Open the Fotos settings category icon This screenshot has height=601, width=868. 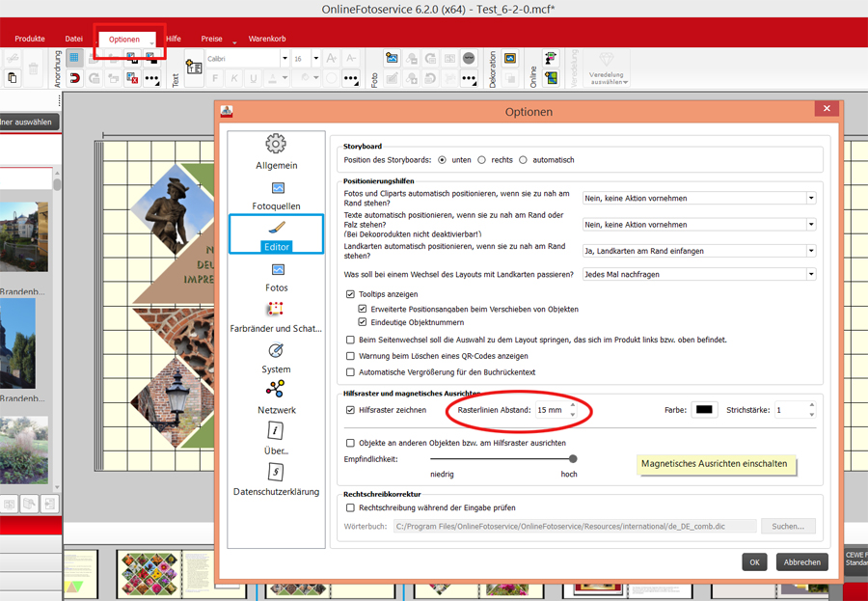coord(276,269)
